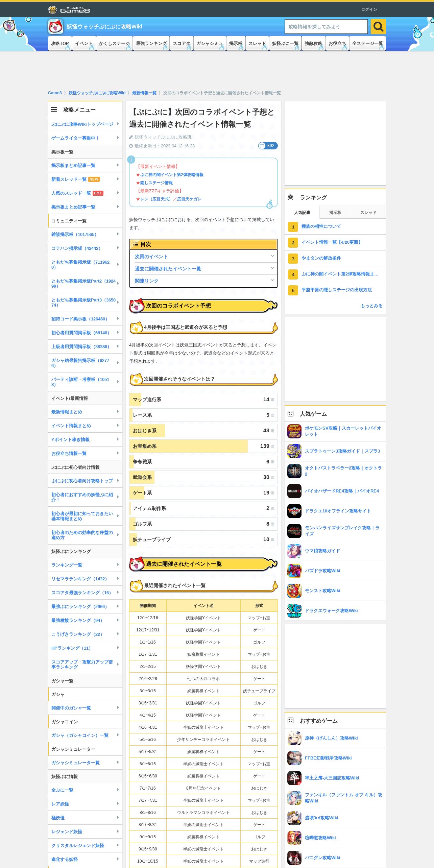Open ゲームライター募集中 sidebar item
This screenshot has width=434, height=868.
85,138
